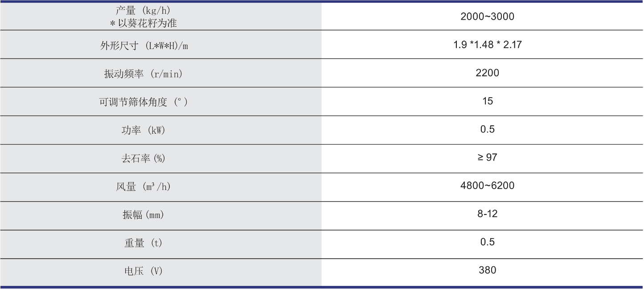Click the 外形尺寸 (L*W*H)/m label
This screenshot has height=289, width=644.
coord(144,45)
